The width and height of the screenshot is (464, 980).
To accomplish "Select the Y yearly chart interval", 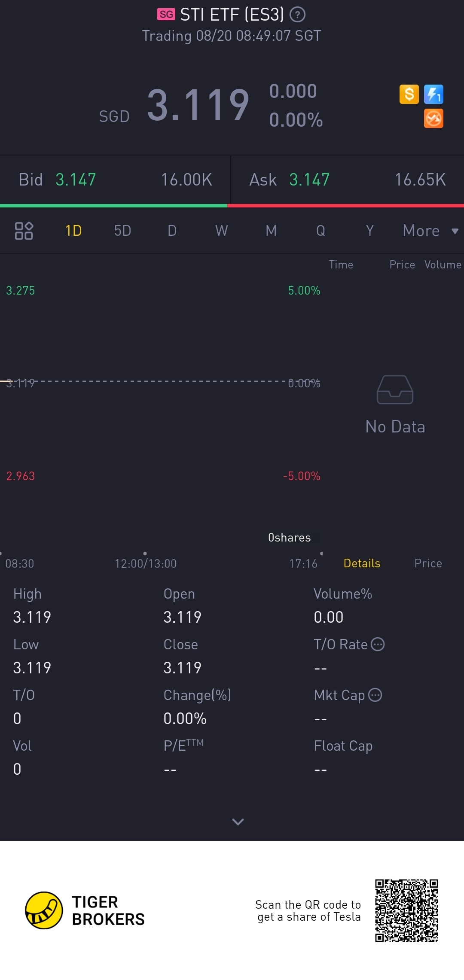I will pos(369,231).
